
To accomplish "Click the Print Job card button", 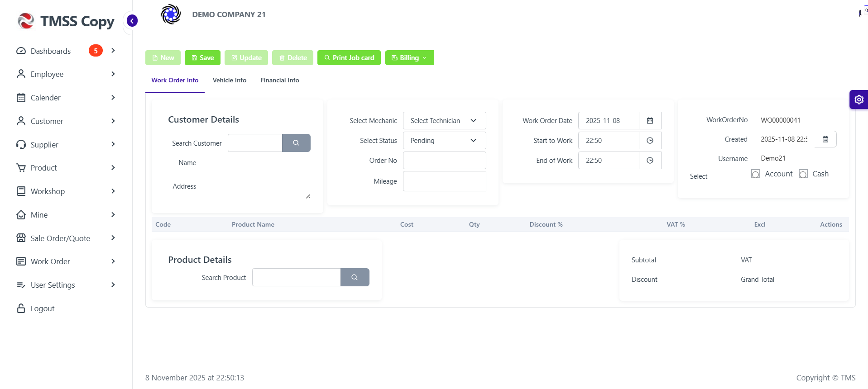I will [x=349, y=58].
